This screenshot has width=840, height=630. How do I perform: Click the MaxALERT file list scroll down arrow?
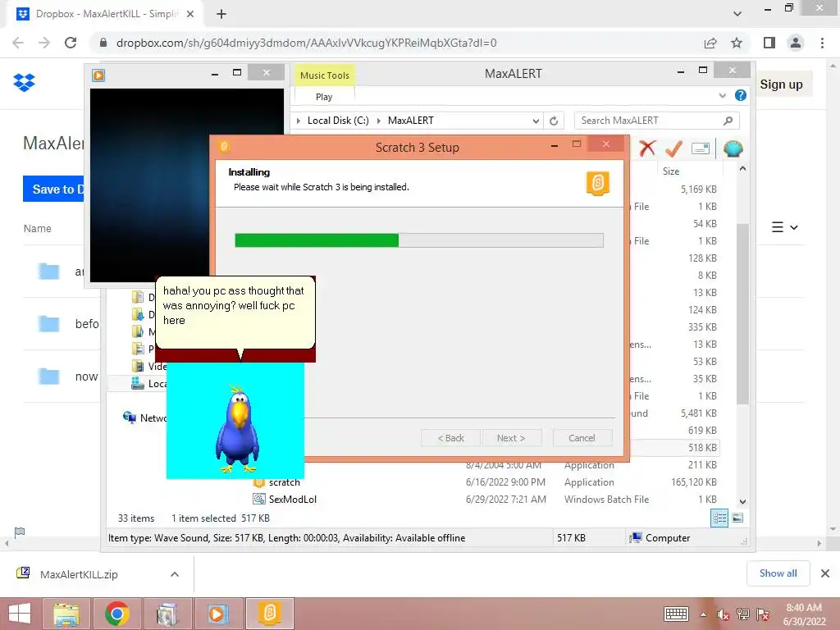742,502
